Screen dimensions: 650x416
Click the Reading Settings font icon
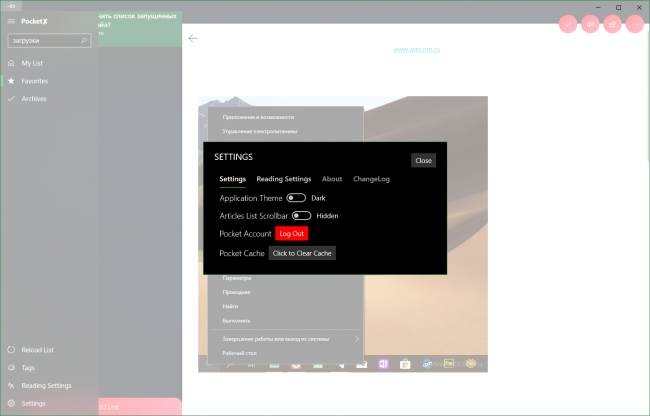pyautogui.click(x=11, y=385)
